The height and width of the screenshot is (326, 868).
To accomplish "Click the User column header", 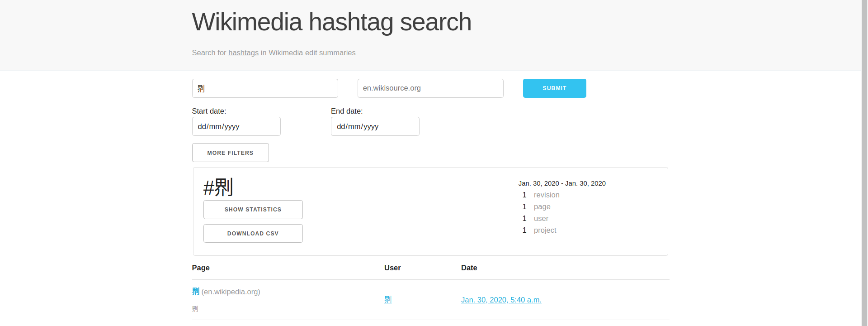I will pos(392,268).
